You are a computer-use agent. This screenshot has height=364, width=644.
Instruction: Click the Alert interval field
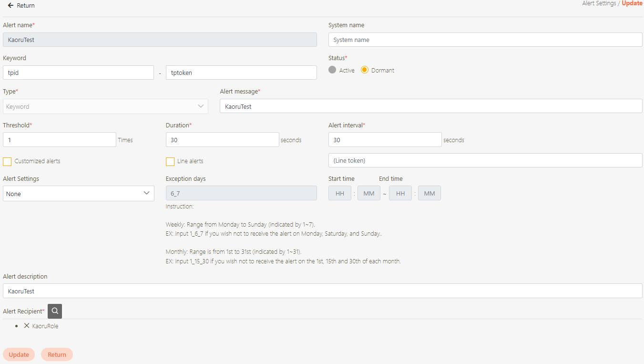pyautogui.click(x=385, y=140)
